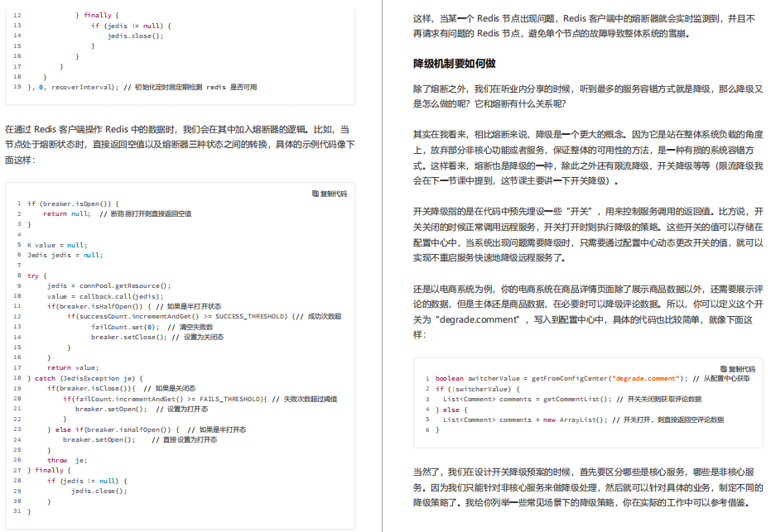Click the comment '如果是半打开状态' on line 11
771x532 pixels.
[x=195, y=306]
